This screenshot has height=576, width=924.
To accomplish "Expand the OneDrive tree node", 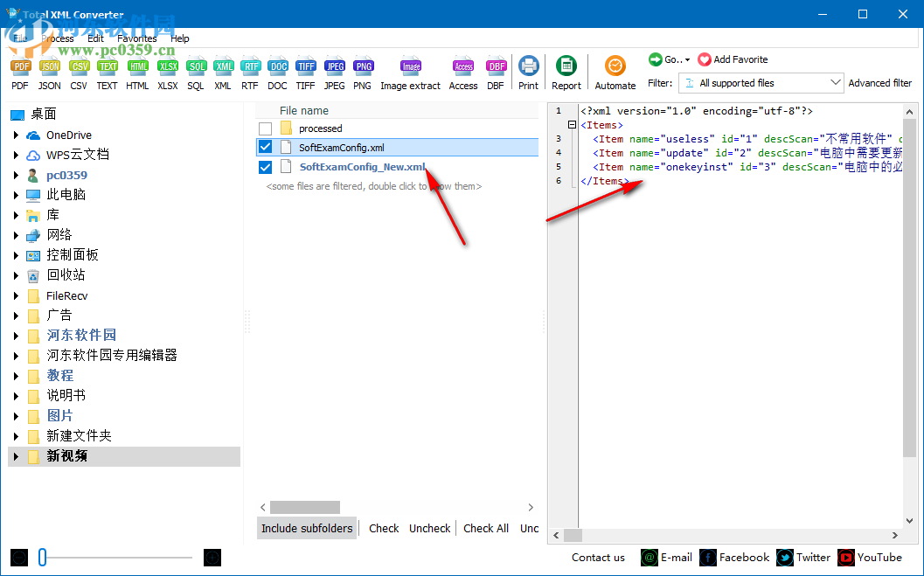I will point(17,136).
